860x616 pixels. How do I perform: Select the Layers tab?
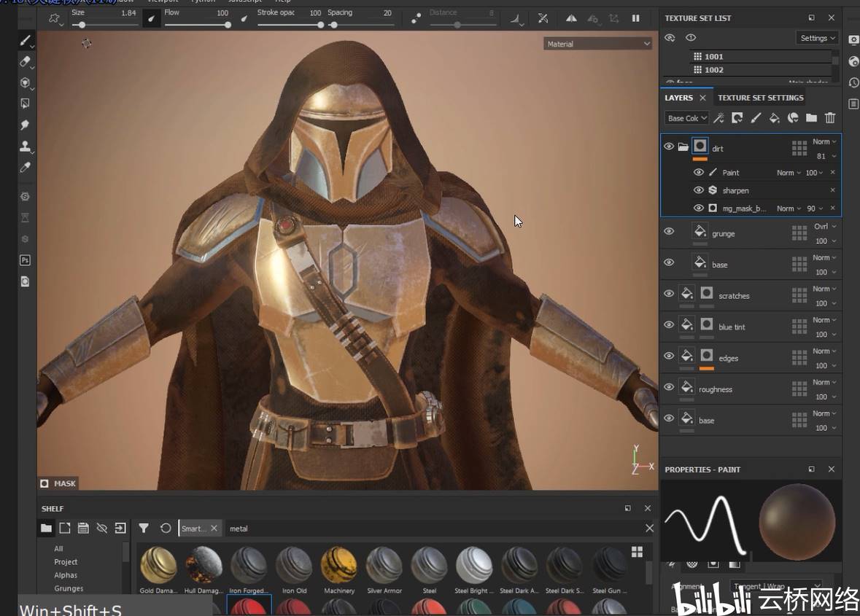pos(678,98)
